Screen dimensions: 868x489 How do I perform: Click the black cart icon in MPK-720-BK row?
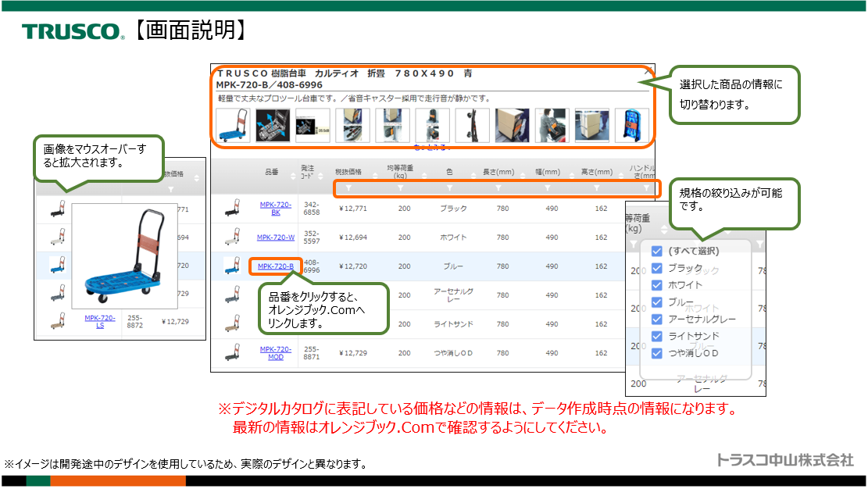[231, 209]
